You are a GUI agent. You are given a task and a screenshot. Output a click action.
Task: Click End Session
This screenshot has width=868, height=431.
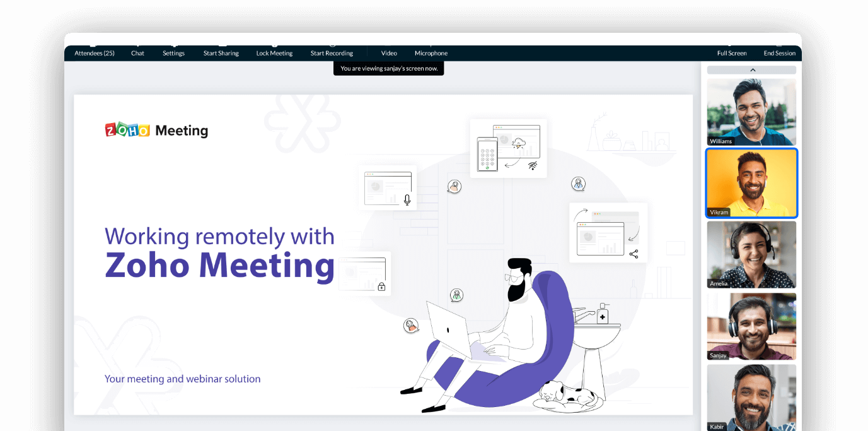tap(780, 53)
